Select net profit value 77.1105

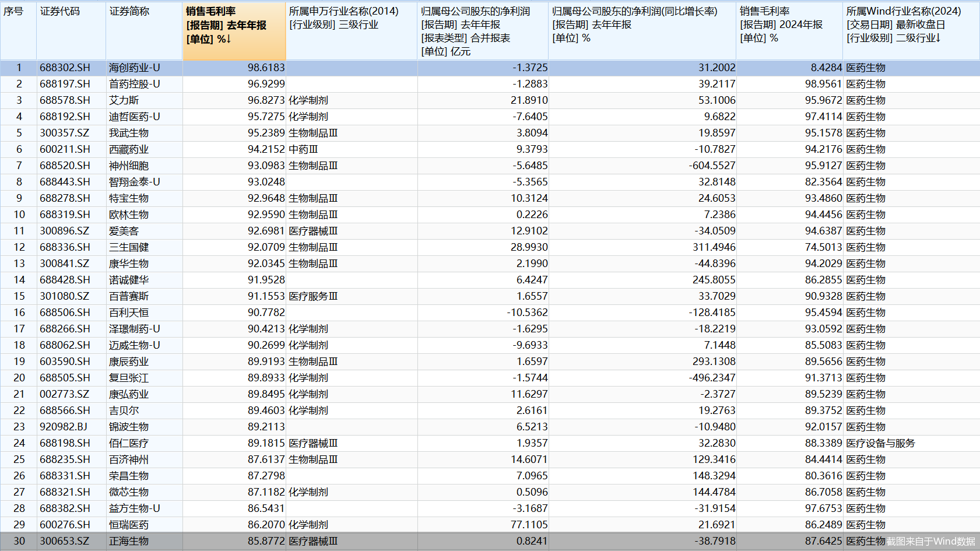point(529,525)
